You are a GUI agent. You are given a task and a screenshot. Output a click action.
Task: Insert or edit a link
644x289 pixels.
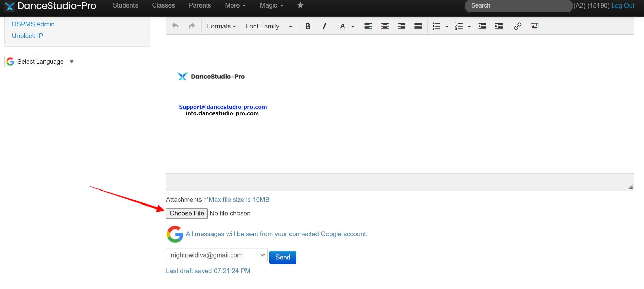tap(518, 26)
